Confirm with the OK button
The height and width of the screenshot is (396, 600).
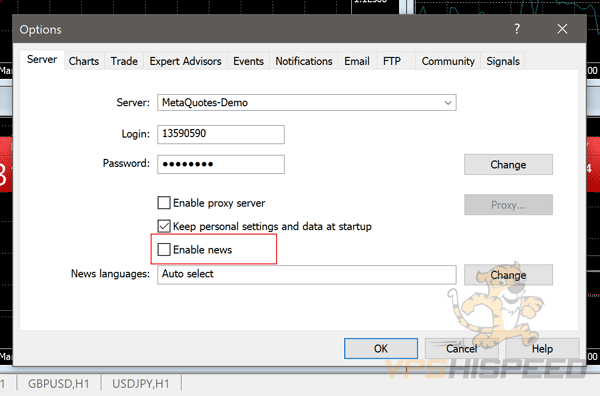point(381,349)
